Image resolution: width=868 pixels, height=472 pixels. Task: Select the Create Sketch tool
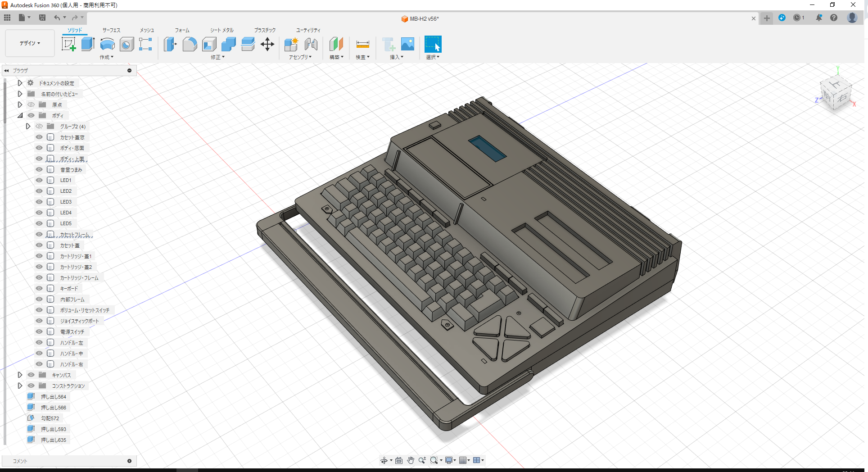point(68,44)
